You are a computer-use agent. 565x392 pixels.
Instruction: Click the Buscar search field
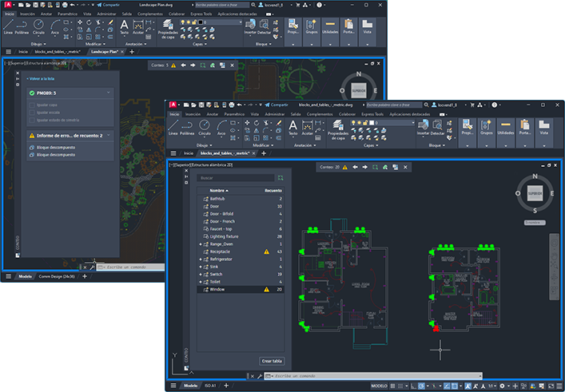point(236,178)
